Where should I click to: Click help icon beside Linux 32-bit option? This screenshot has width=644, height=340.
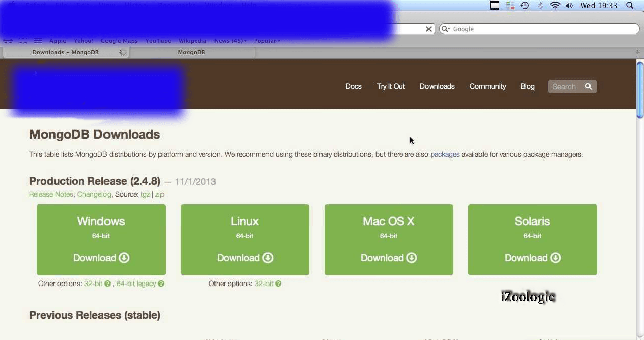[278, 284]
